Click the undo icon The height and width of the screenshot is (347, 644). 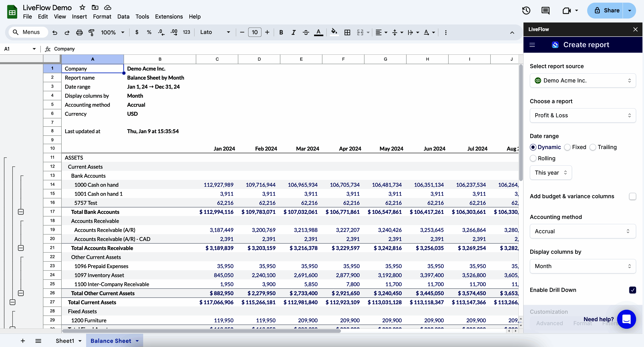55,32
